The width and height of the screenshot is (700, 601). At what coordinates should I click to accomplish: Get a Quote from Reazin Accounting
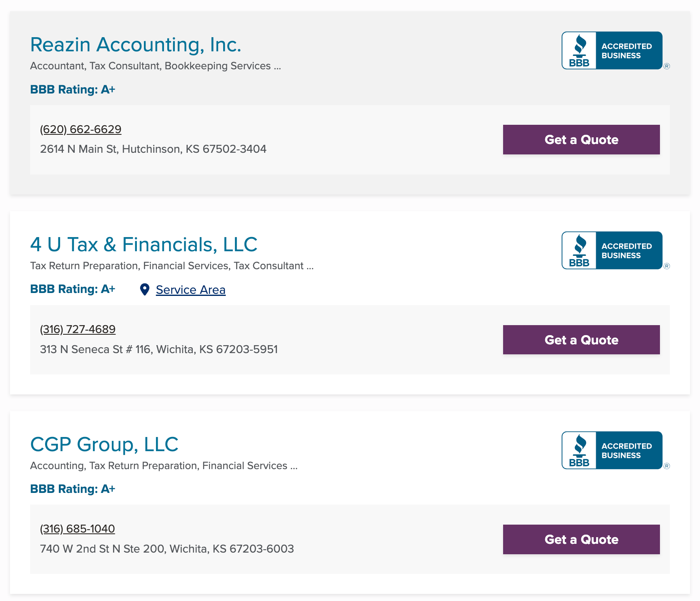click(581, 139)
